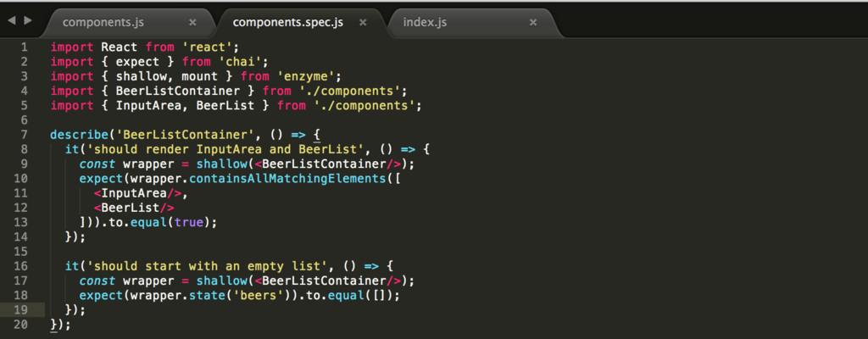Screen dimensions: 868x339
Task: Close the components.js tab
Action: point(192,23)
